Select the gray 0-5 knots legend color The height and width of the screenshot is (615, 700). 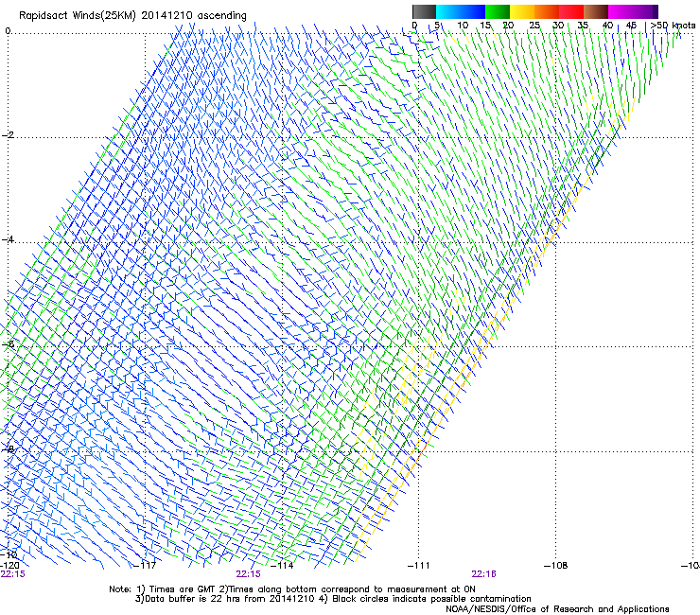424,11
